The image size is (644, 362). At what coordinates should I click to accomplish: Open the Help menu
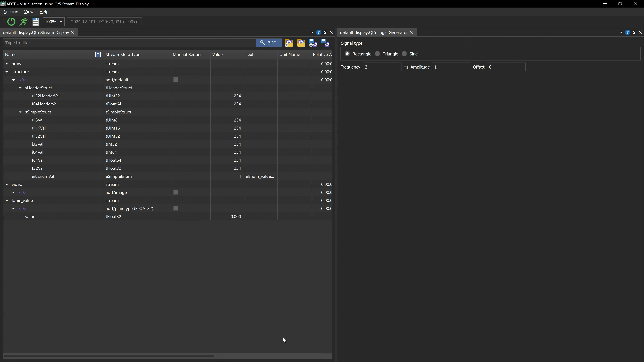pos(44,12)
